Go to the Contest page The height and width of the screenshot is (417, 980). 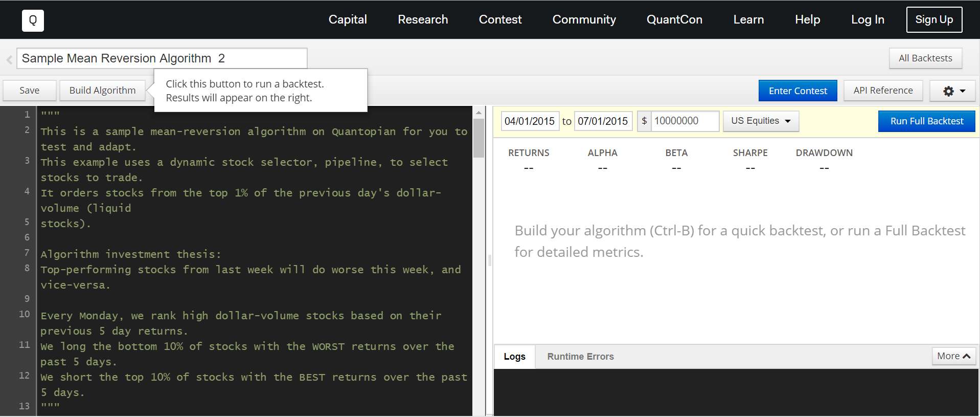[x=500, y=19]
